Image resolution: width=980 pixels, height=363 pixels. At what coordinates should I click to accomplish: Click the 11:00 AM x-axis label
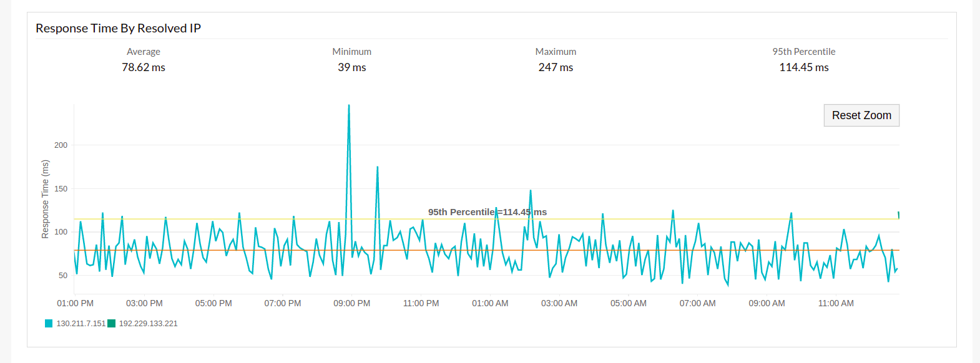pos(836,303)
